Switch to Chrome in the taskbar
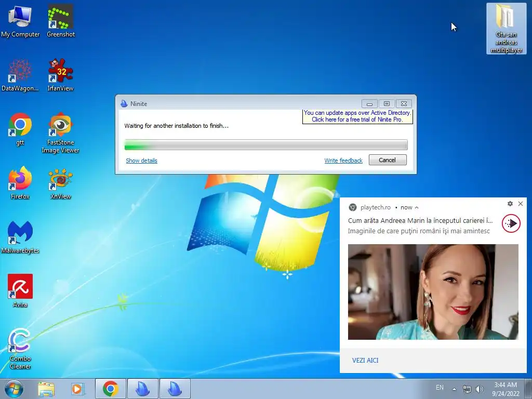This screenshot has height=399, width=532. tap(111, 389)
